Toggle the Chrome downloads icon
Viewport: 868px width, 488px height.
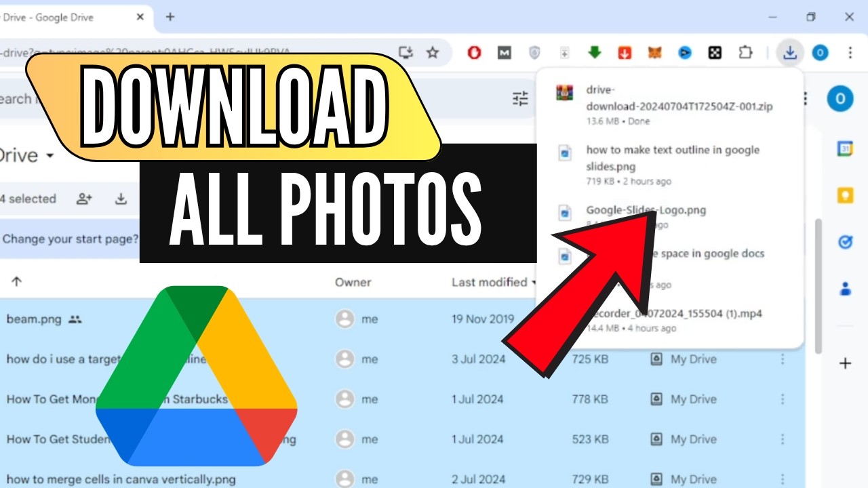789,52
